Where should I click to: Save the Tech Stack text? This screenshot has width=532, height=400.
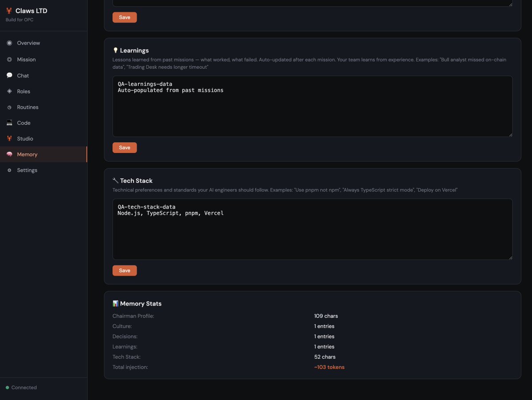click(x=125, y=271)
